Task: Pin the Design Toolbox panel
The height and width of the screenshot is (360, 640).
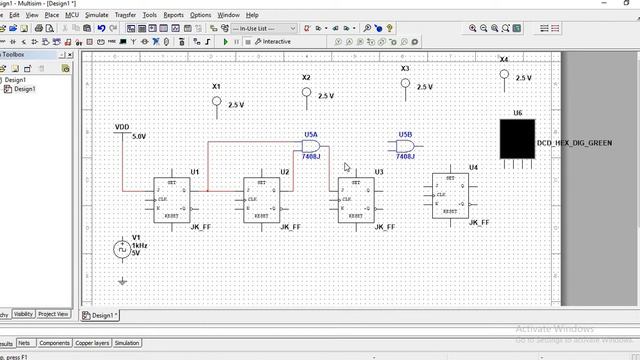Action: click(x=62, y=54)
